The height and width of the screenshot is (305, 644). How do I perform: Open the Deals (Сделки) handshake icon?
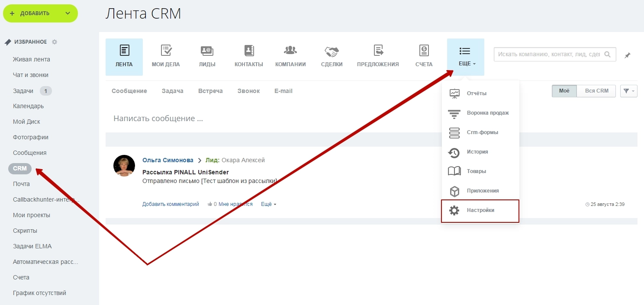tap(332, 51)
